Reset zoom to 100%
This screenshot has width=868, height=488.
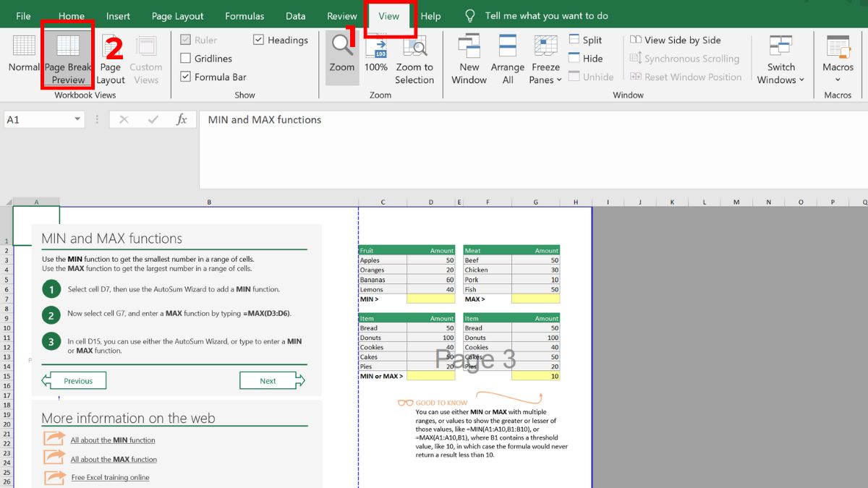pyautogui.click(x=376, y=54)
